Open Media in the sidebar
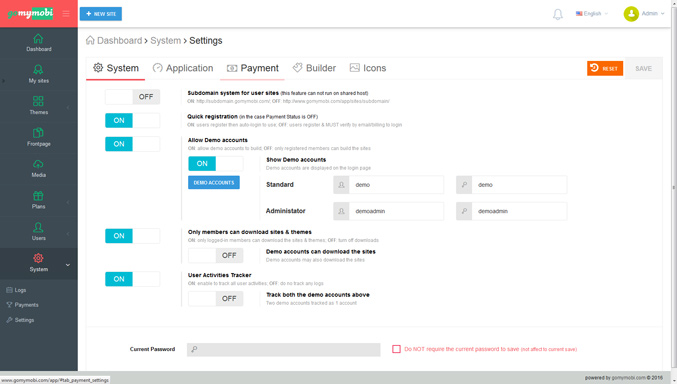This screenshot has width=677, height=384. 38,168
